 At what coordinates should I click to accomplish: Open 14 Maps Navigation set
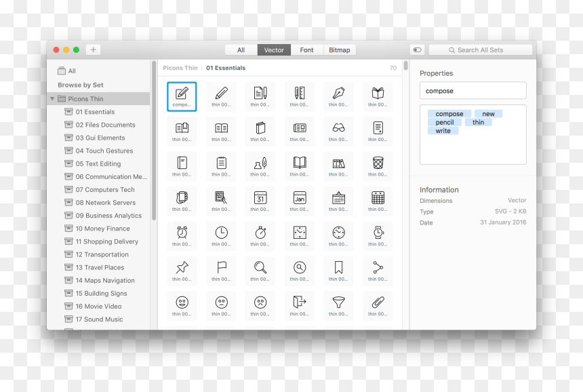(98, 280)
